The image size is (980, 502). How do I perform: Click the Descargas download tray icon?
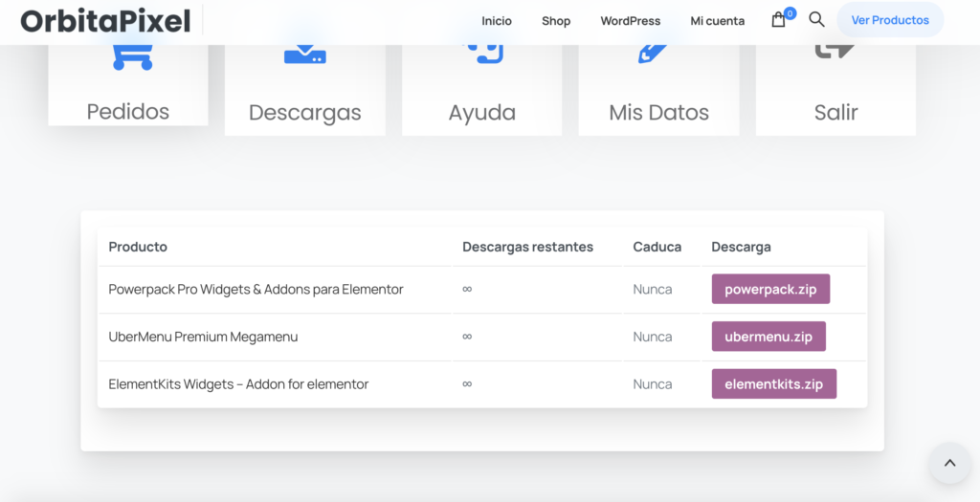[x=305, y=55]
